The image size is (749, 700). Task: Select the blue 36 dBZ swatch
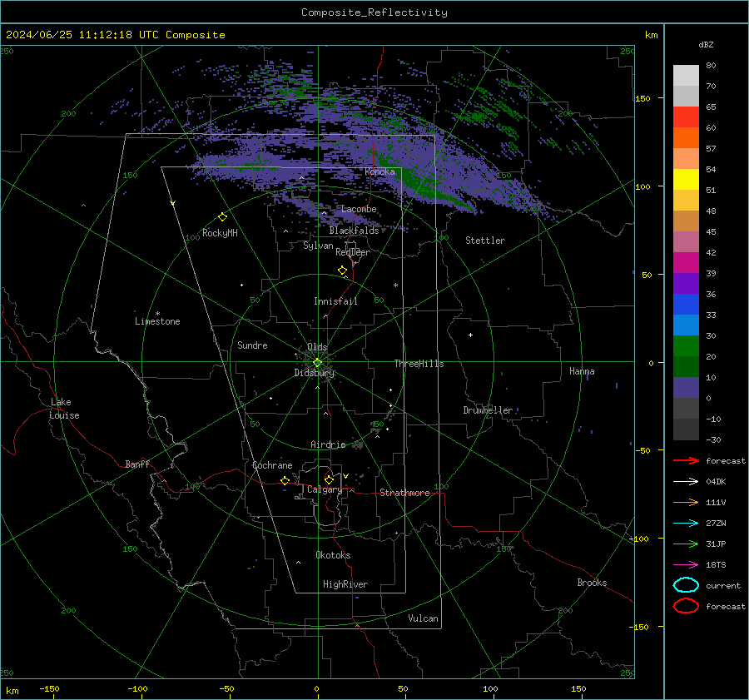(686, 304)
